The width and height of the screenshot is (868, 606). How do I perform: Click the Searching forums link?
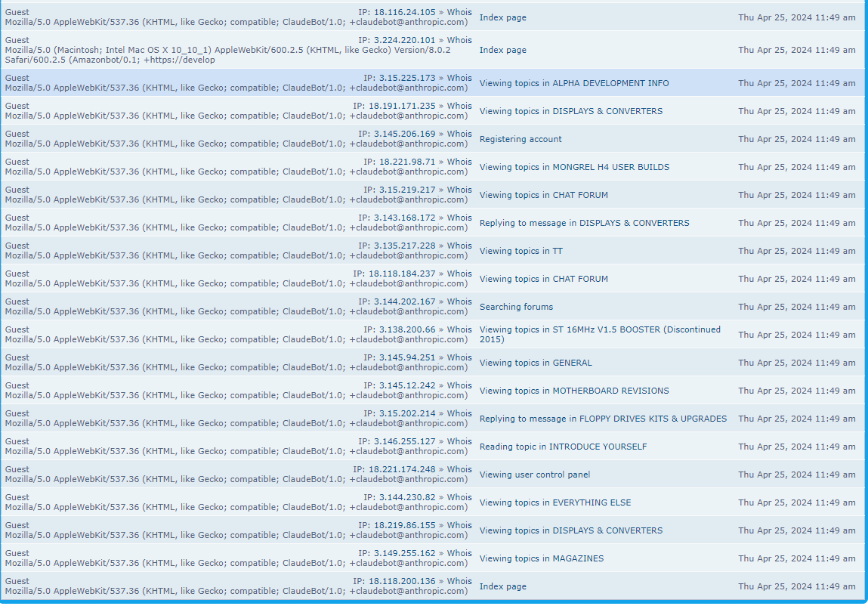516,307
